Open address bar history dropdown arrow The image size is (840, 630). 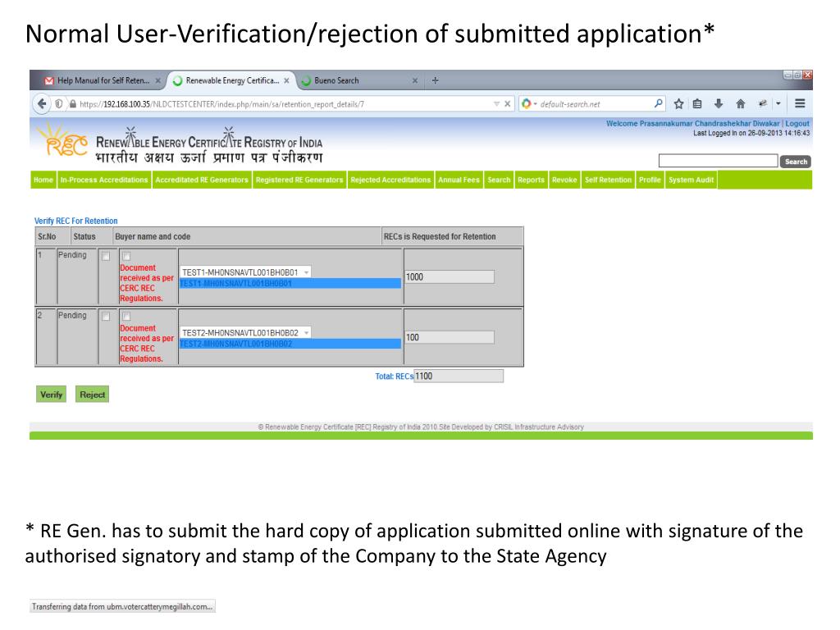coord(496,104)
